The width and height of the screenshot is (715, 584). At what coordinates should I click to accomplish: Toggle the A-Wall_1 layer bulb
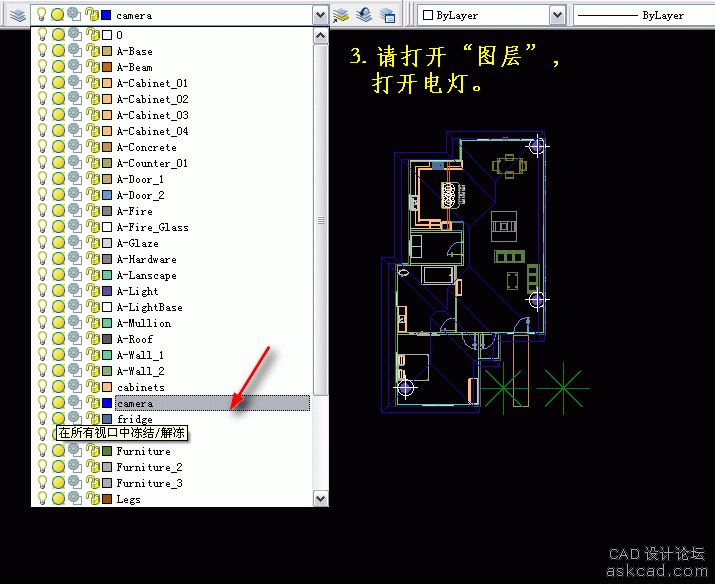(42, 355)
